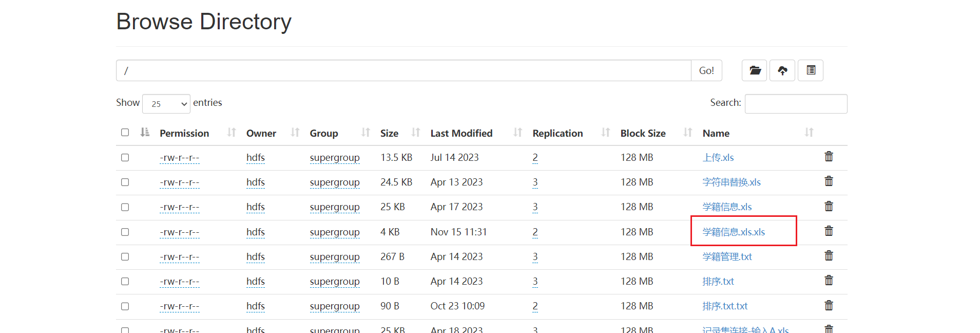Click the Search input field
The width and height of the screenshot is (980, 333).
(795, 104)
